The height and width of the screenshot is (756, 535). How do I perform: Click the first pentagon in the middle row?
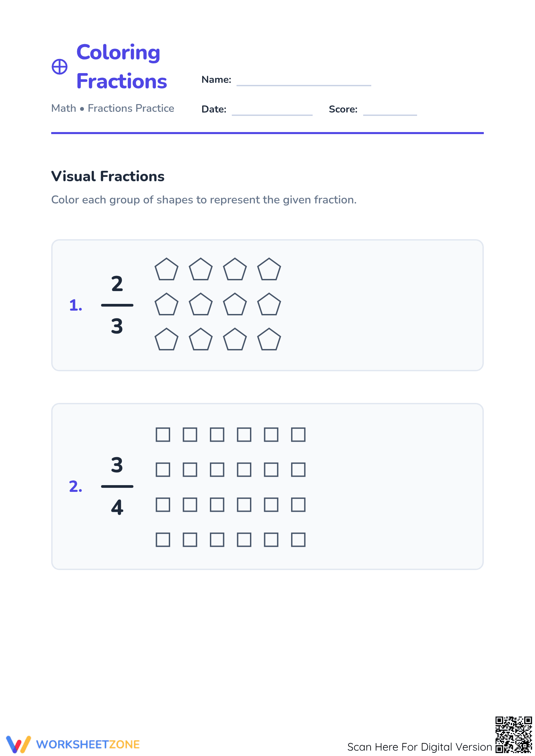click(x=166, y=304)
